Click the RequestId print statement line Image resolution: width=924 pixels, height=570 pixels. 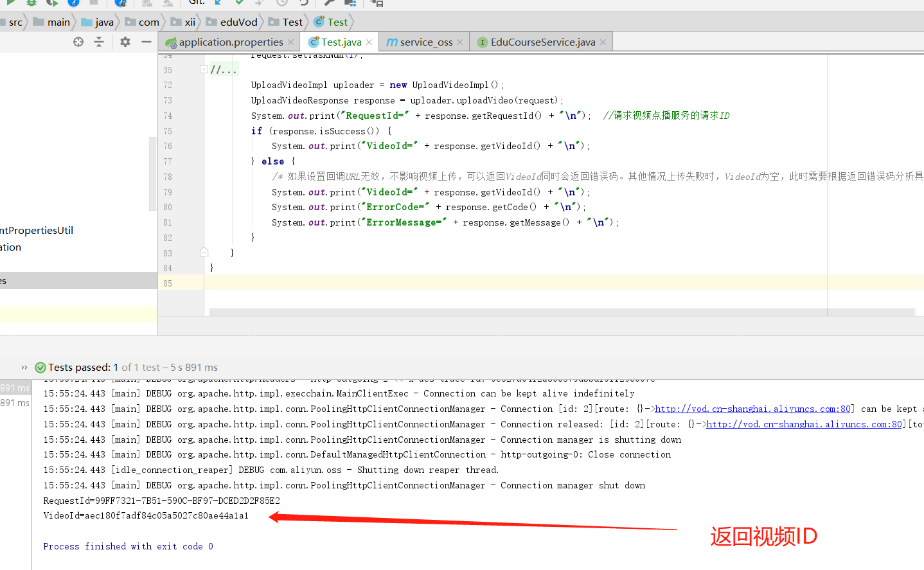click(x=421, y=116)
